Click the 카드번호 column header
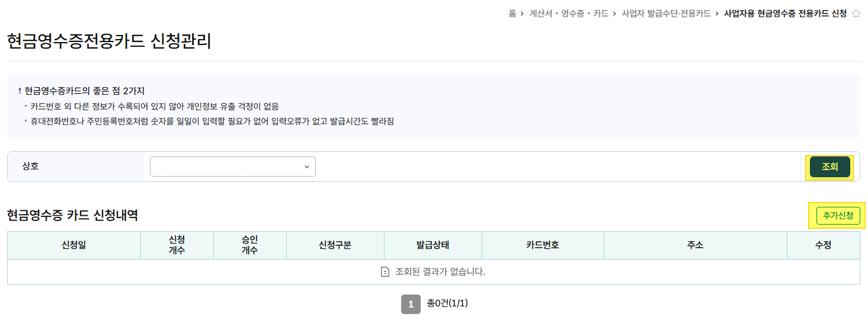The image size is (868, 320). tap(543, 245)
